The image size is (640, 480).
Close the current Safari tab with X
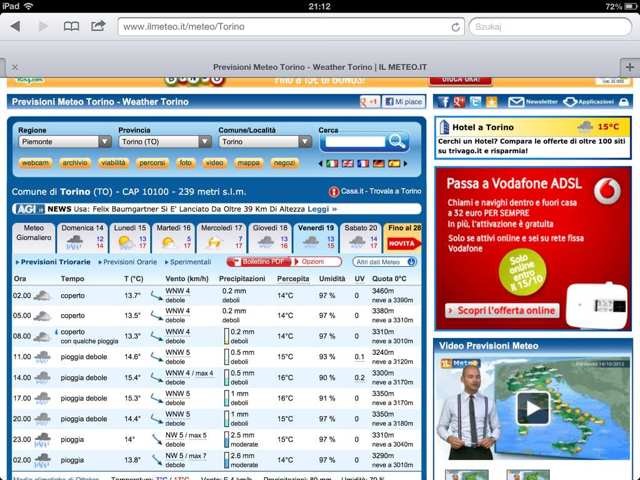(x=15, y=67)
